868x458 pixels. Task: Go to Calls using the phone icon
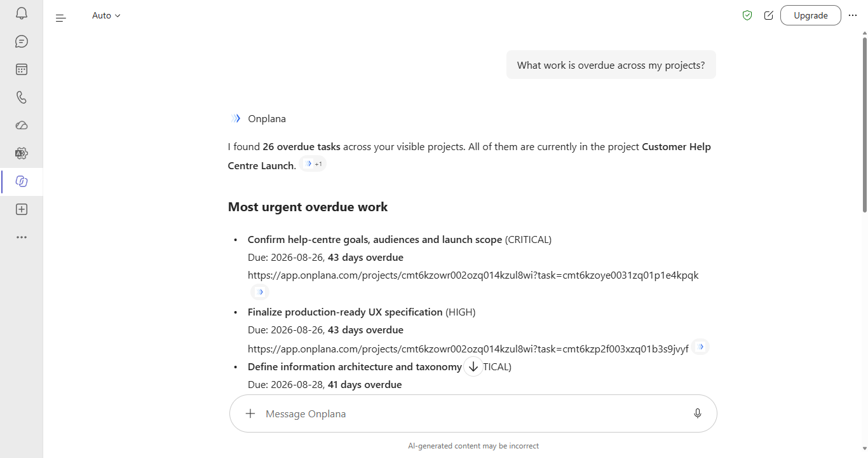[x=22, y=97]
